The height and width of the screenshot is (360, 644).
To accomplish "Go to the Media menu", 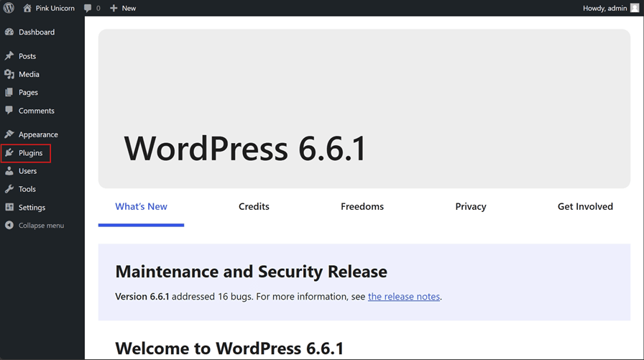I will click(29, 74).
